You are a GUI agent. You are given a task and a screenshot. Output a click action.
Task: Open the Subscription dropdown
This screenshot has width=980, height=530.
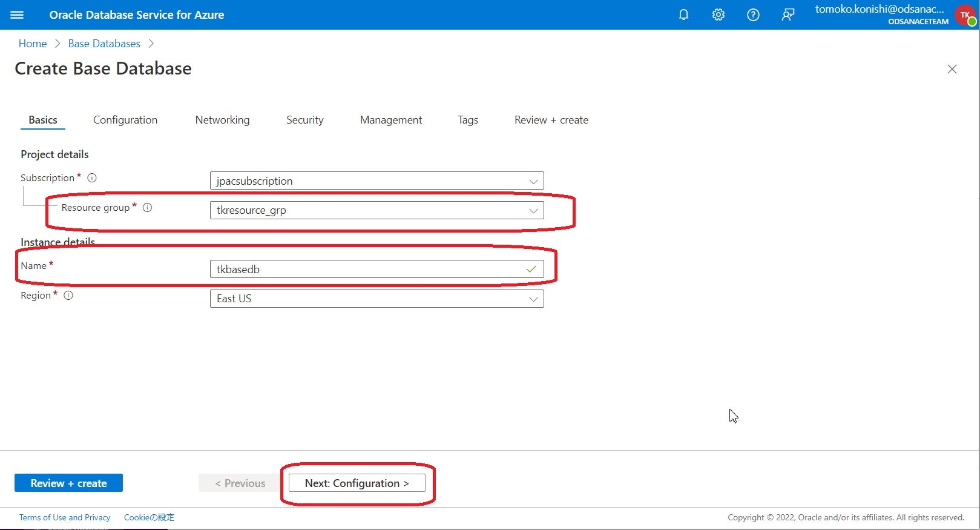point(377,181)
